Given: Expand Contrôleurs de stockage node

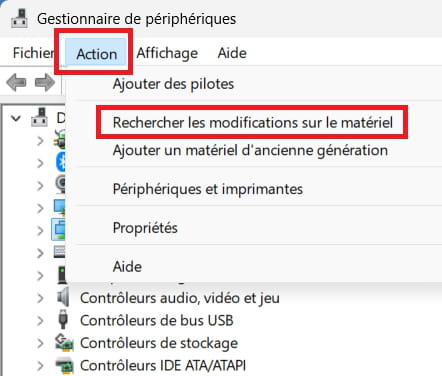Looking at the screenshot, I should click(40, 343).
